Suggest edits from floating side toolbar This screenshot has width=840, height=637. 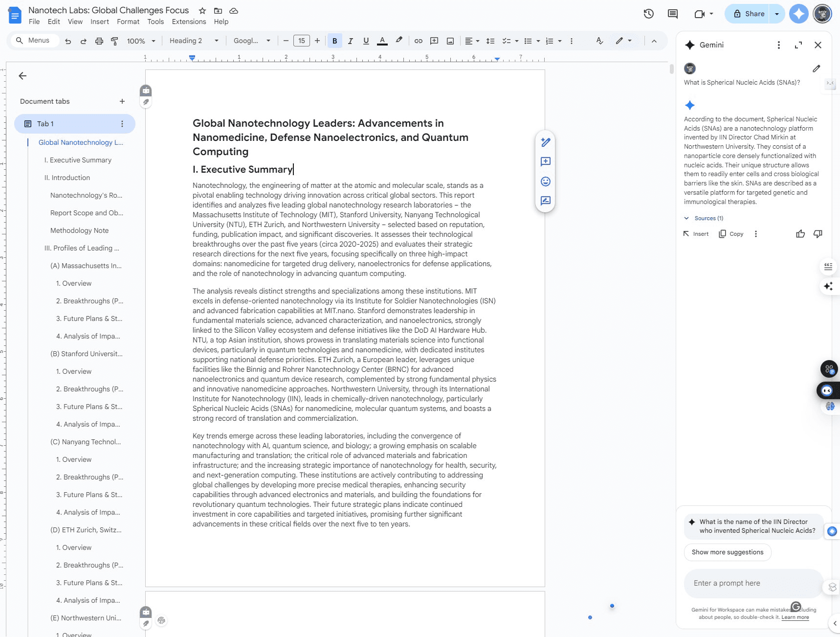coord(546,201)
